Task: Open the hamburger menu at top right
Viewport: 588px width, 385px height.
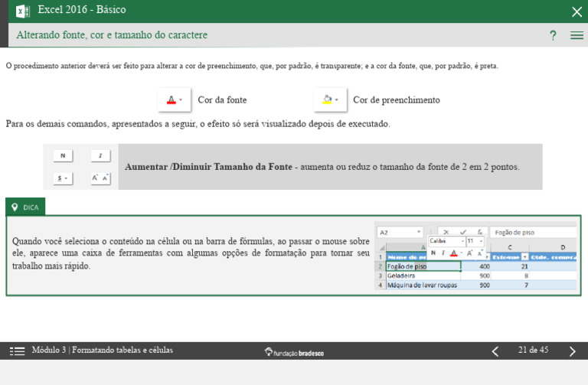Action: tap(577, 36)
